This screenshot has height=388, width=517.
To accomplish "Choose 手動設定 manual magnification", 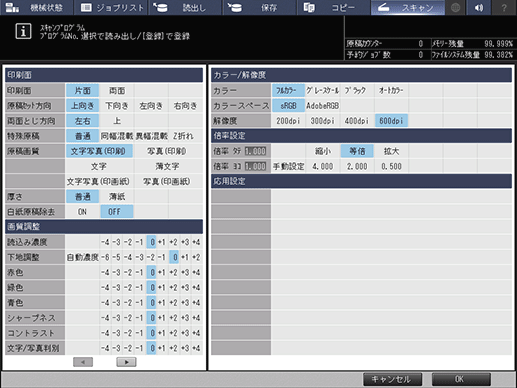I will pyautogui.click(x=288, y=166).
